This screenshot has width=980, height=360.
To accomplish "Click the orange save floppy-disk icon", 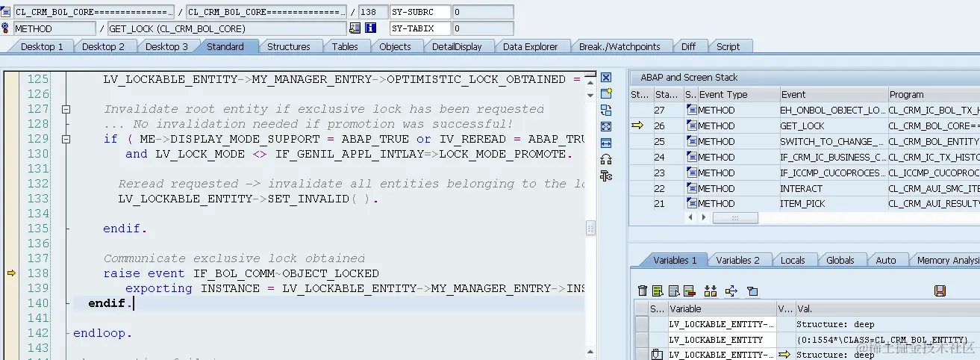I will coord(940,291).
